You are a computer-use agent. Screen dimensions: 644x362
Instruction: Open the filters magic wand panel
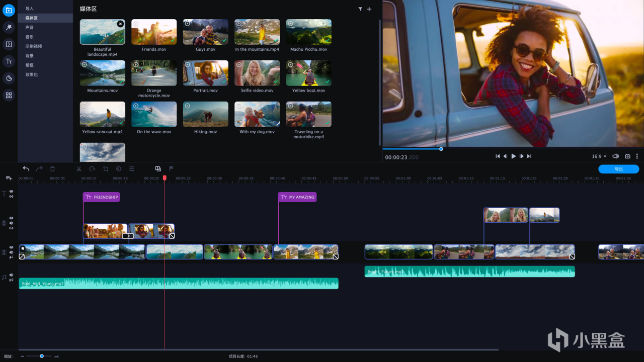[9, 27]
